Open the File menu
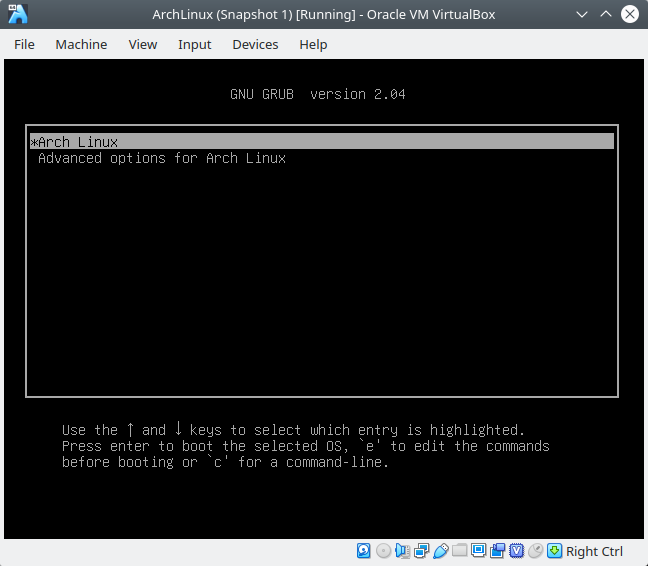 click(x=24, y=44)
